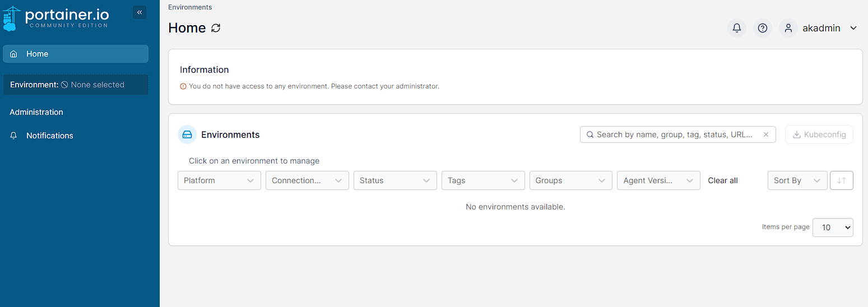The height and width of the screenshot is (307, 868).
Task: Click the Home house icon in sidebar
Action: 14,54
